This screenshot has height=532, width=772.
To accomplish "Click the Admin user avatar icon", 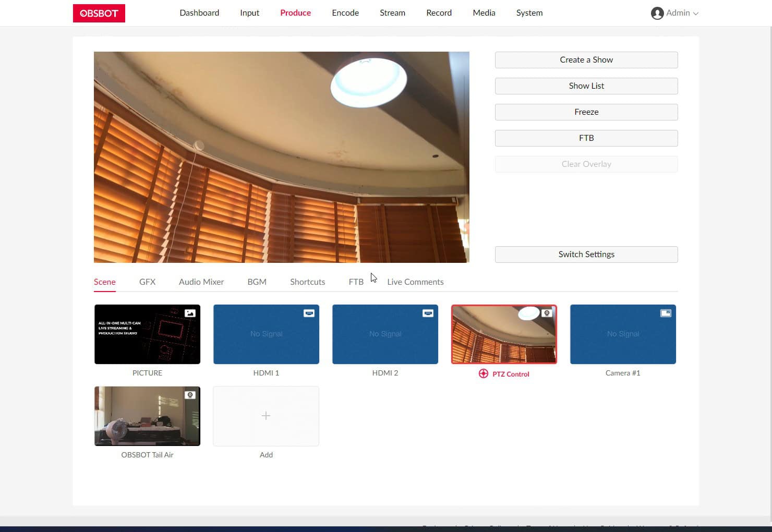I will [657, 14].
